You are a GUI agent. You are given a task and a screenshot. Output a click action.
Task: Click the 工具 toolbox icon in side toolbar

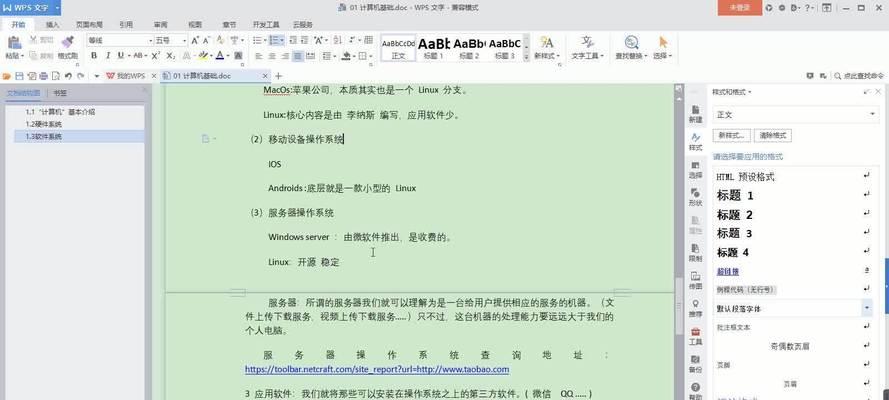coord(695,337)
